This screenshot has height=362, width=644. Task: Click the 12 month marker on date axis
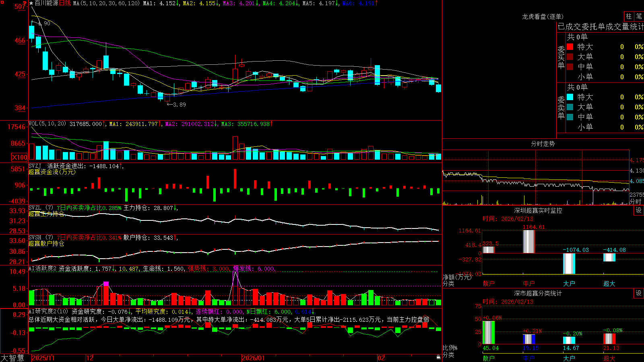coord(90,358)
